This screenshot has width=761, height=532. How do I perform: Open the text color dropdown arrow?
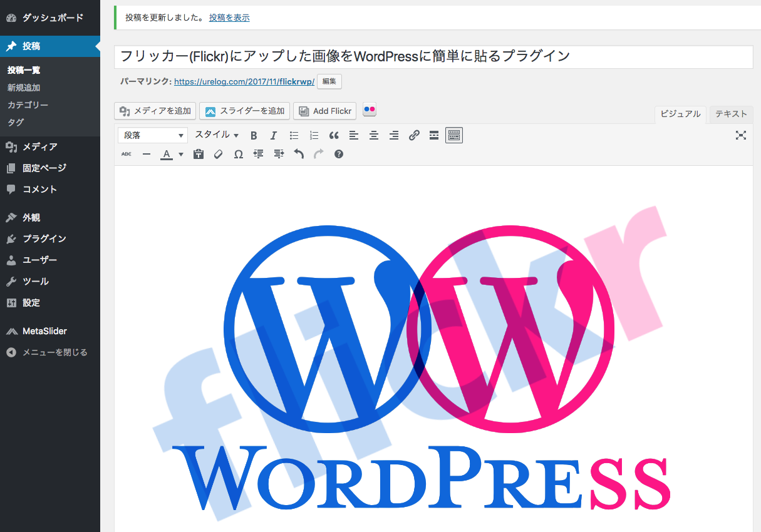(181, 154)
